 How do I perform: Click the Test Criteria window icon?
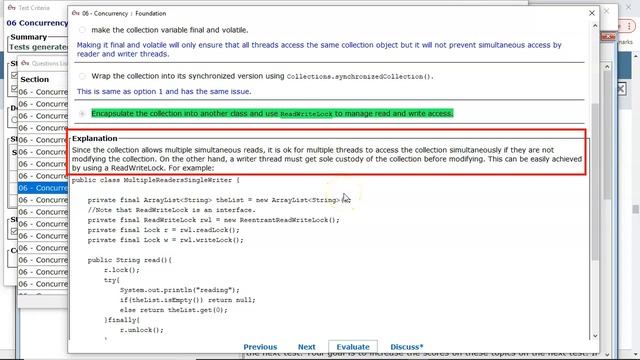tap(11, 8)
